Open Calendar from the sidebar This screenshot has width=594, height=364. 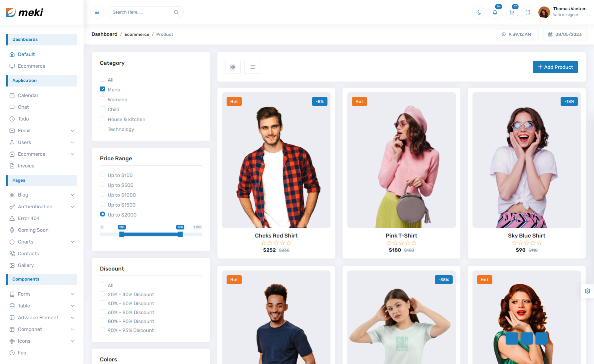click(28, 95)
